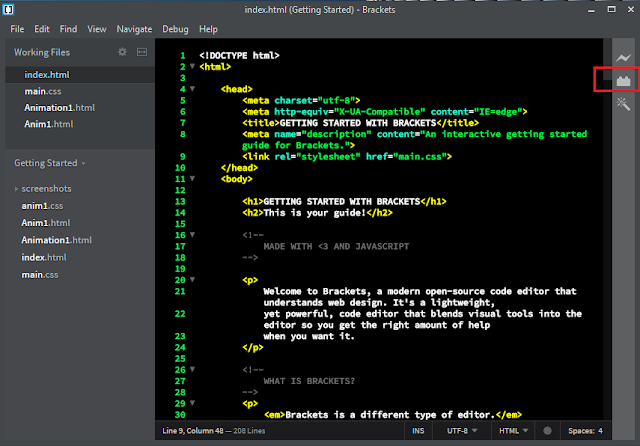Screen dimensions: 640x446
Task: Click line number 30 in the gutter
Action: coord(180,415)
